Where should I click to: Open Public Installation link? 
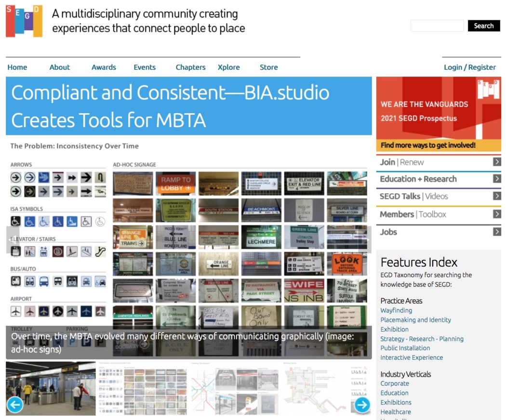pyautogui.click(x=405, y=348)
